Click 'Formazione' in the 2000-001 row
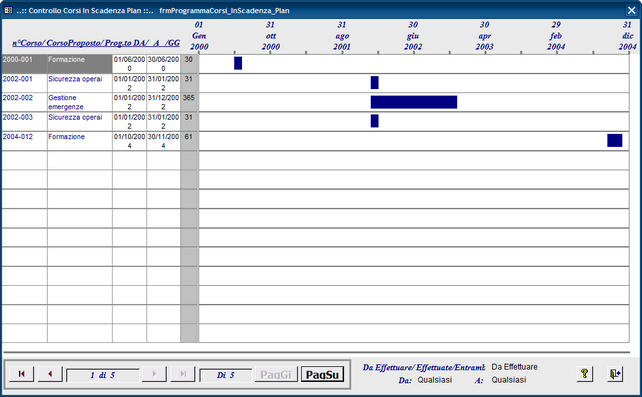This screenshot has height=397, width=642. pyautogui.click(x=66, y=59)
